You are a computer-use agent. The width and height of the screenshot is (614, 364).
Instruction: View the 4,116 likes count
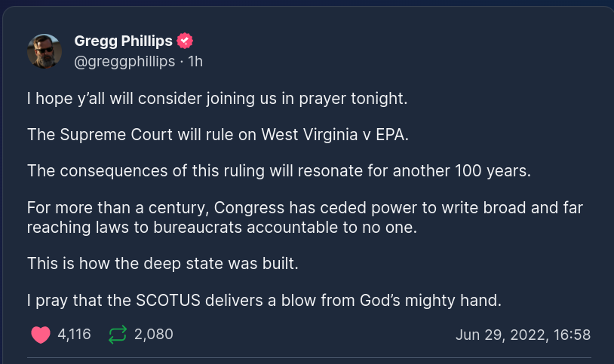(x=74, y=334)
